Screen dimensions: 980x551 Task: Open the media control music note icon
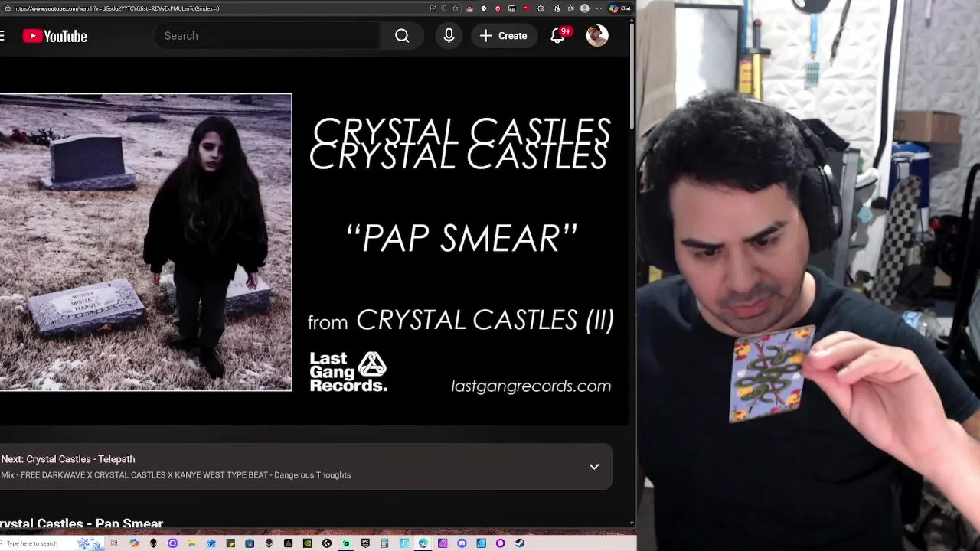click(557, 8)
